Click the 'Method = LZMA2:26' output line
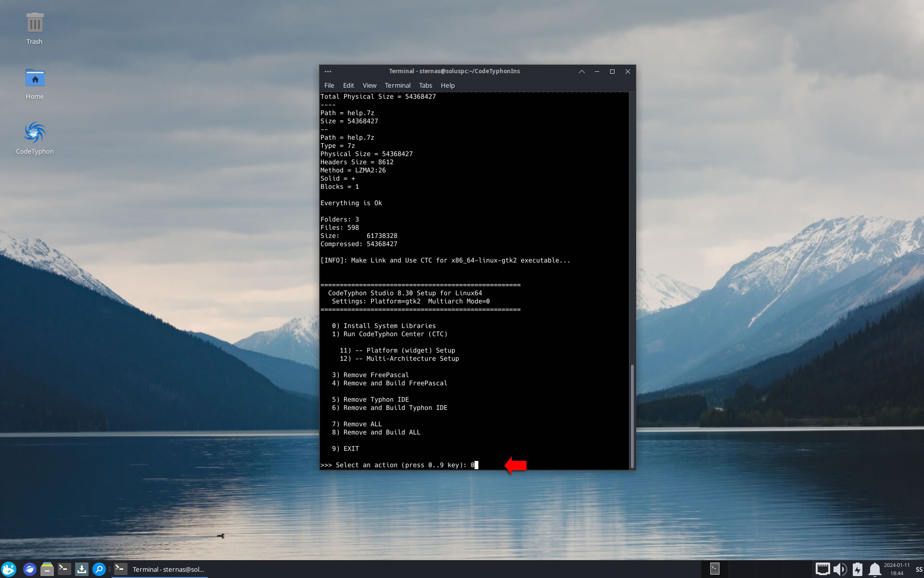This screenshot has width=924, height=578. [353, 170]
